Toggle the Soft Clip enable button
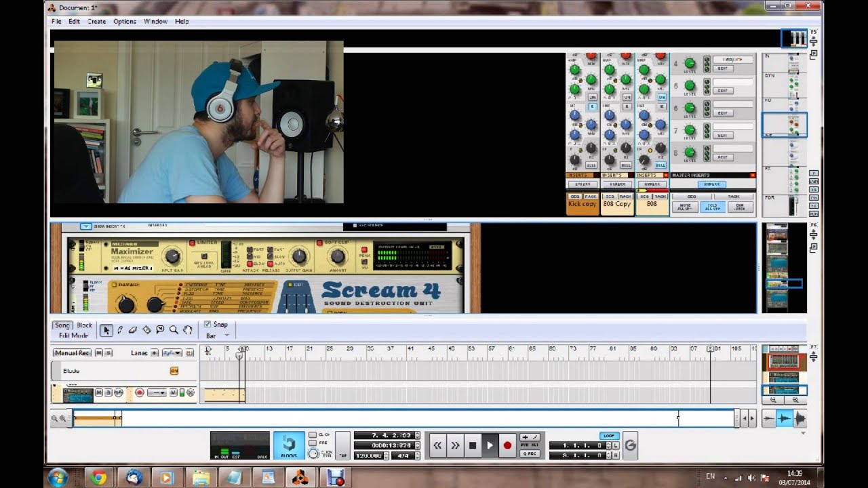Screen dimensions: 868x488 pos(319,243)
